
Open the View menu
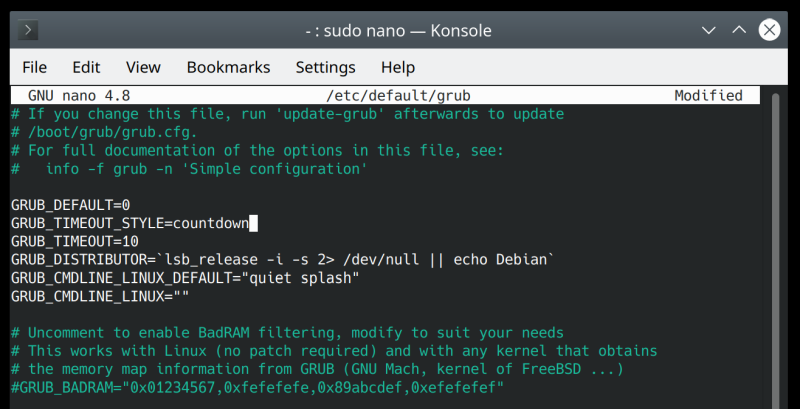(143, 67)
